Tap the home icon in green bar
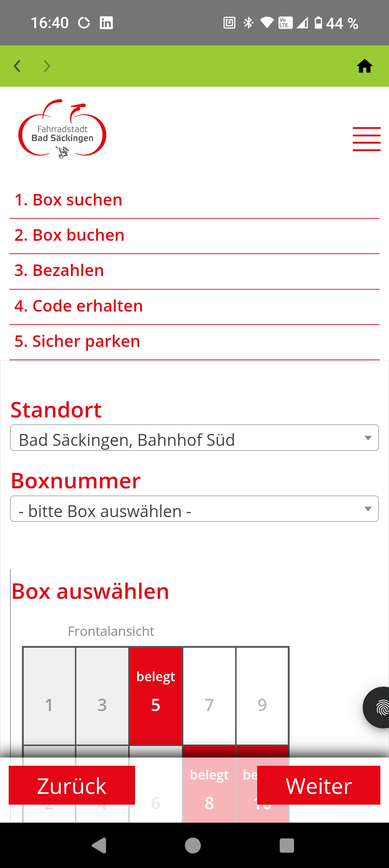Viewport: 389px width, 868px height. 365,66
